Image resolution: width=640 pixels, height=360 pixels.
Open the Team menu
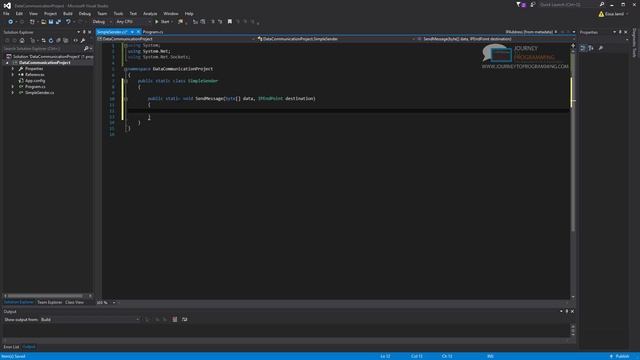(x=102, y=13)
